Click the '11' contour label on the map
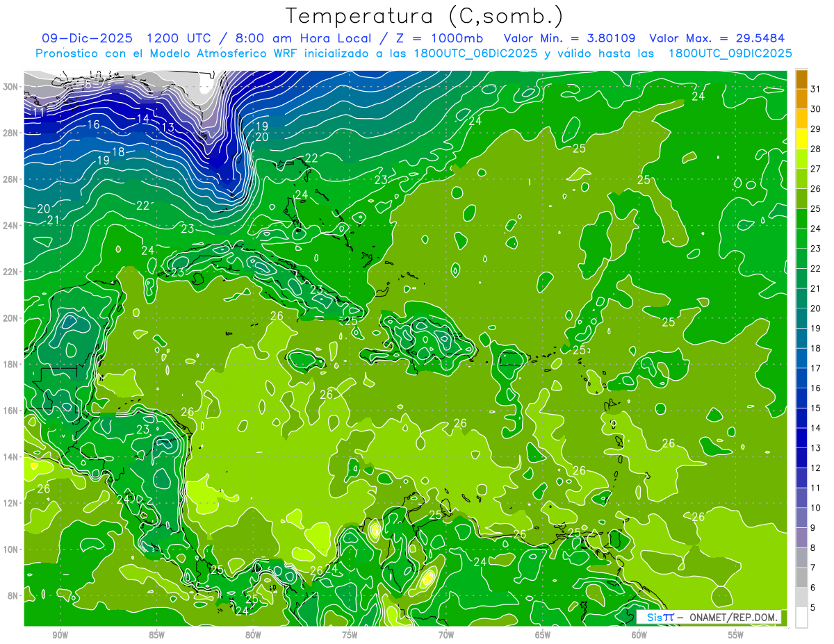The width and height of the screenshot is (834, 644). click(x=39, y=112)
